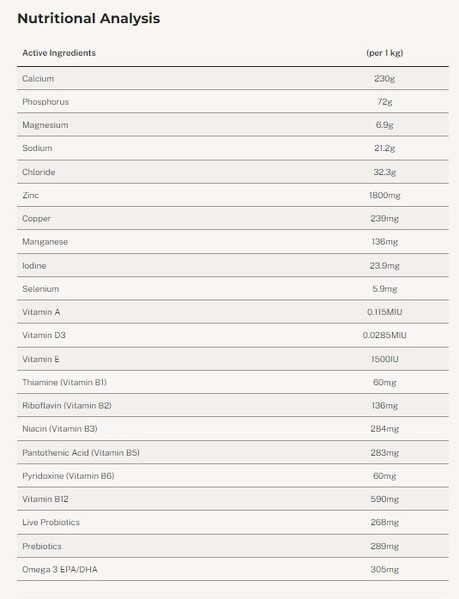Click the 72g Phosphorus value
Viewport: 459px width, 599px height.
coord(385,102)
